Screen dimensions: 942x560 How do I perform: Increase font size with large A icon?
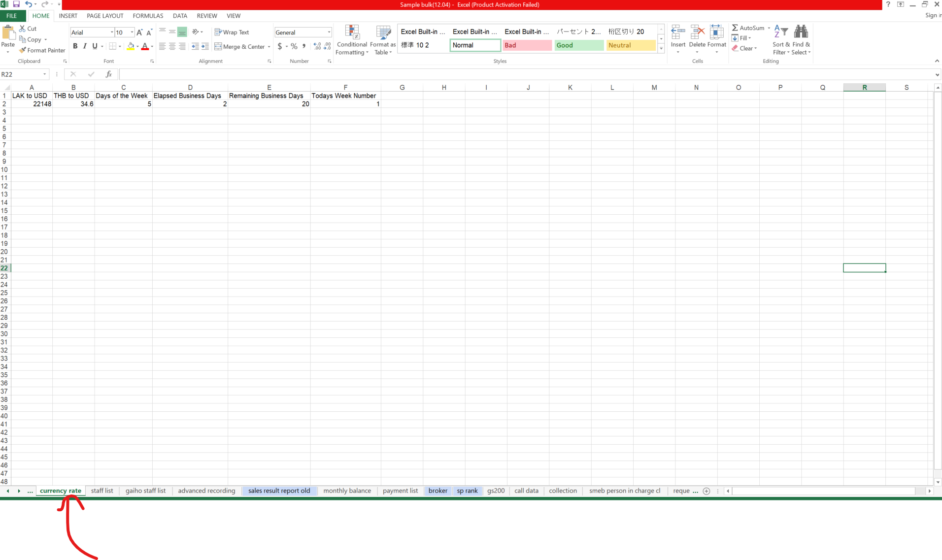139,33
